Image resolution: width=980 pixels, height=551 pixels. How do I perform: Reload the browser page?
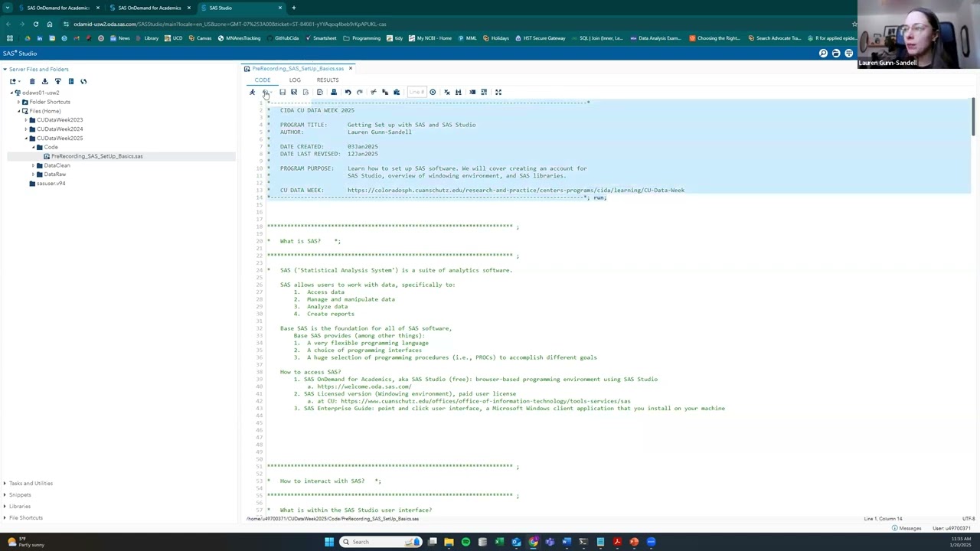coord(35,24)
